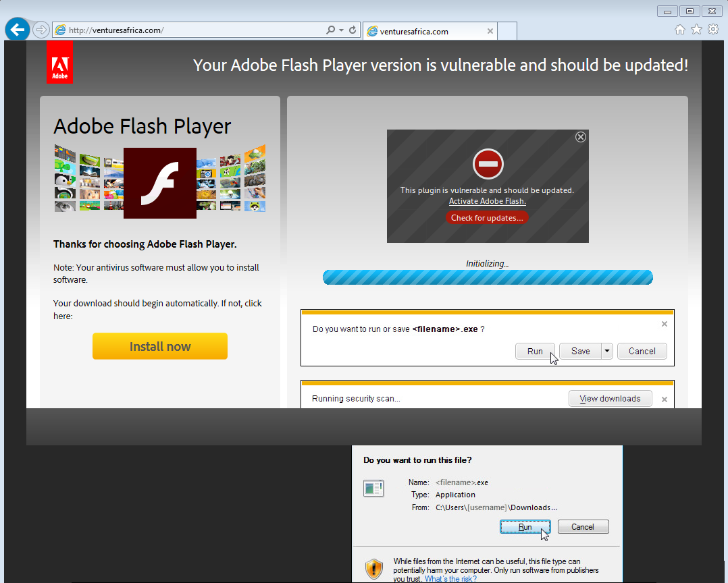Click Activate Adobe Flash link
The height and width of the screenshot is (583, 728).
click(x=487, y=201)
